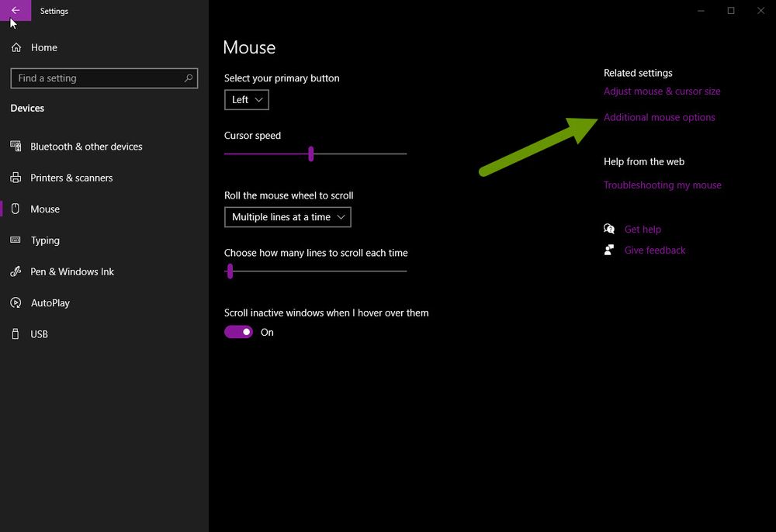
Task: Adjust the lines-to-scroll slider
Action: (230, 271)
